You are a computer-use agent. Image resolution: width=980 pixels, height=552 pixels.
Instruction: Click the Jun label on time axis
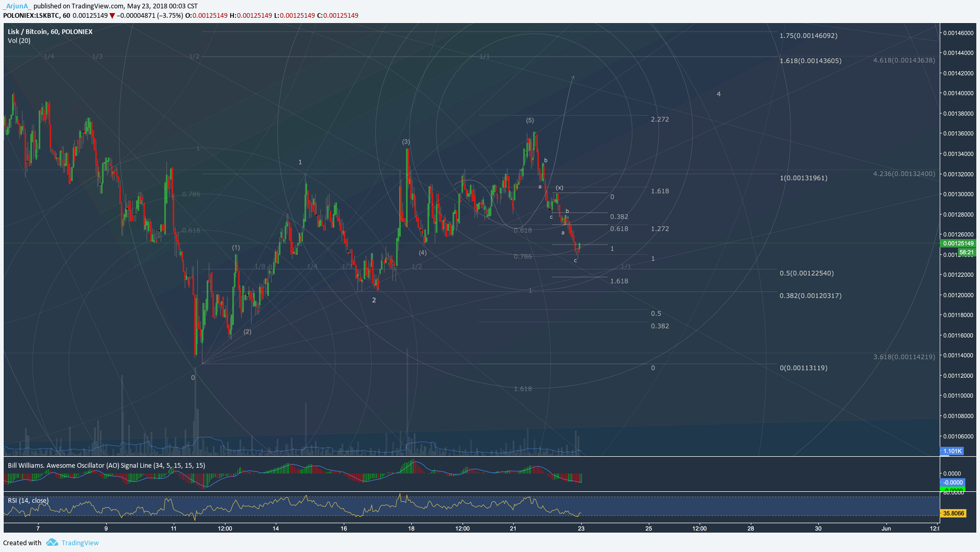point(886,528)
